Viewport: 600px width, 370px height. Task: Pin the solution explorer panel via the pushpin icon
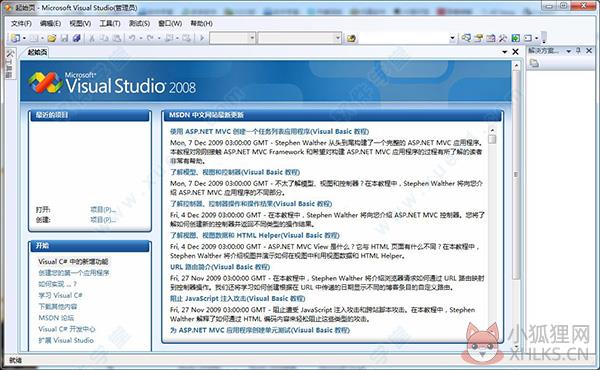click(579, 51)
